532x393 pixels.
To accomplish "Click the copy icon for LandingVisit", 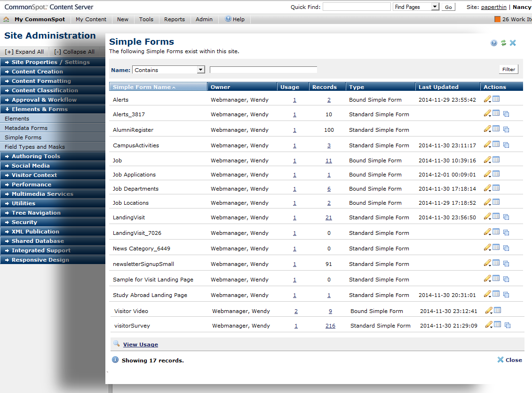I will 506,217.
